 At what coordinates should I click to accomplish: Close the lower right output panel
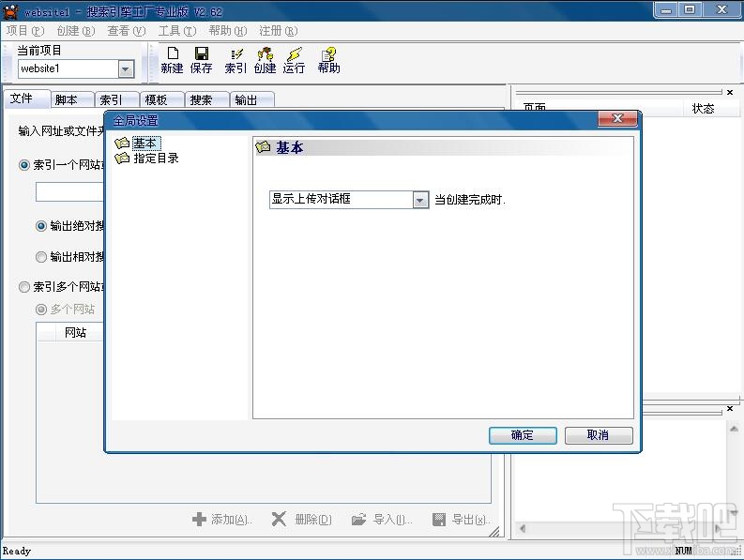coord(730,408)
